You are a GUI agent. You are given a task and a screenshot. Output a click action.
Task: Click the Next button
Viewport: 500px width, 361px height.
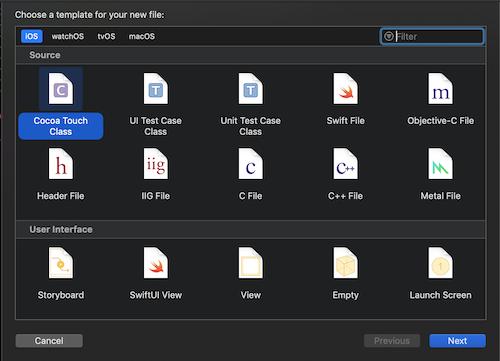click(x=457, y=341)
